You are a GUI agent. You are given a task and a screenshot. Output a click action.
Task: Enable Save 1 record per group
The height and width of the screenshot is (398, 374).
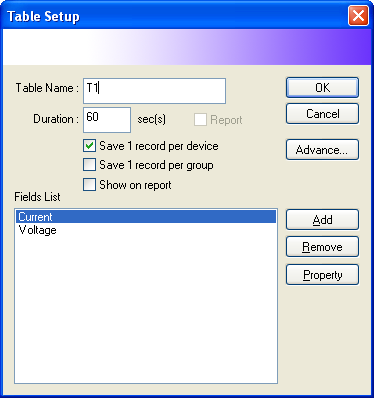click(89, 165)
